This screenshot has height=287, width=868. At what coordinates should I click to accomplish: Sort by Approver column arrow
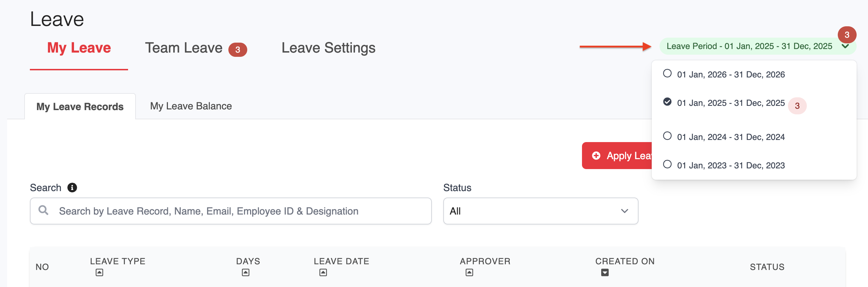tap(469, 272)
